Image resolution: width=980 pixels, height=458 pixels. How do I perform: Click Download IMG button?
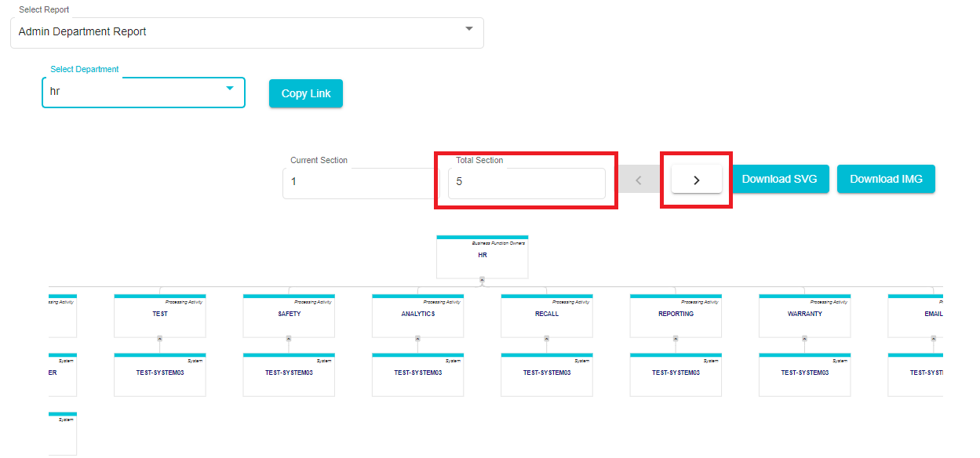click(886, 179)
